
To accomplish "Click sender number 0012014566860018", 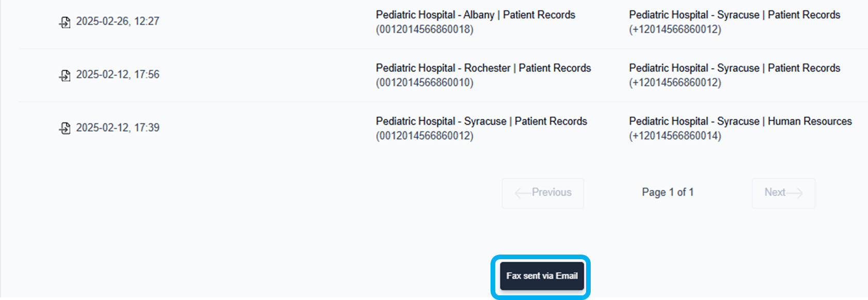I will click(424, 29).
